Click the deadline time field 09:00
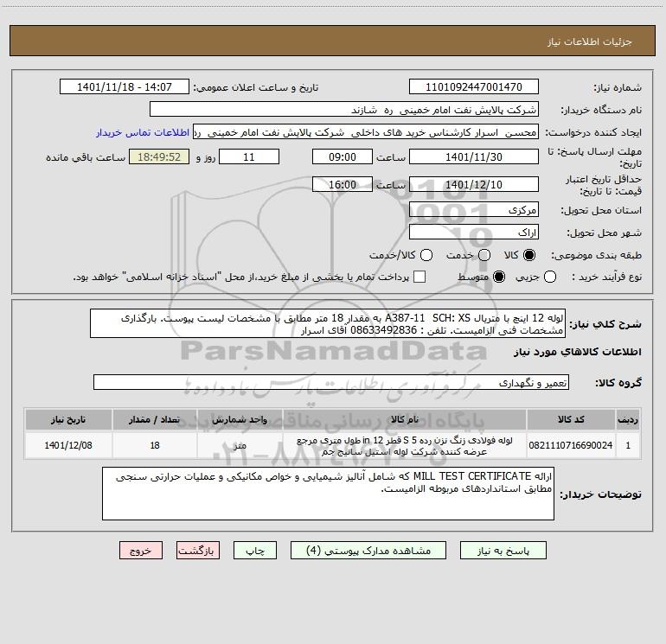This screenshot has height=644, width=666. (x=343, y=157)
